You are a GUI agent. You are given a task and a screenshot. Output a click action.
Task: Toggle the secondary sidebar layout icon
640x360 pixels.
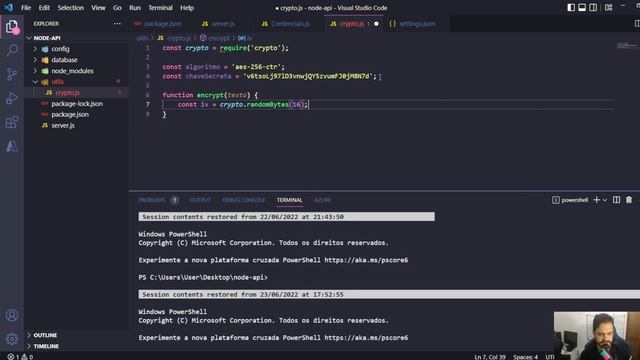point(593,8)
